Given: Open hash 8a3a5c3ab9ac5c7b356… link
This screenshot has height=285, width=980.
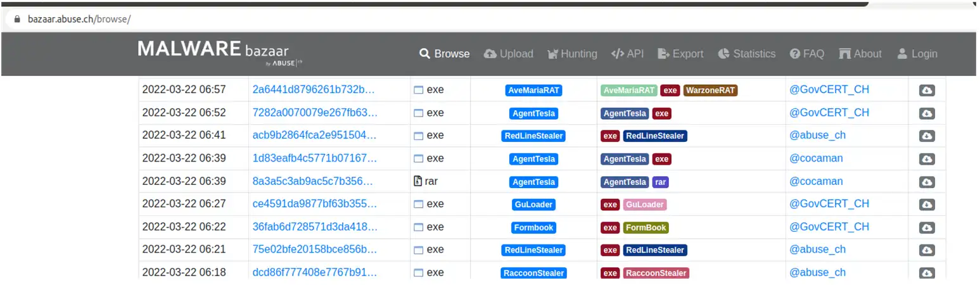Looking at the screenshot, I should 312,181.
